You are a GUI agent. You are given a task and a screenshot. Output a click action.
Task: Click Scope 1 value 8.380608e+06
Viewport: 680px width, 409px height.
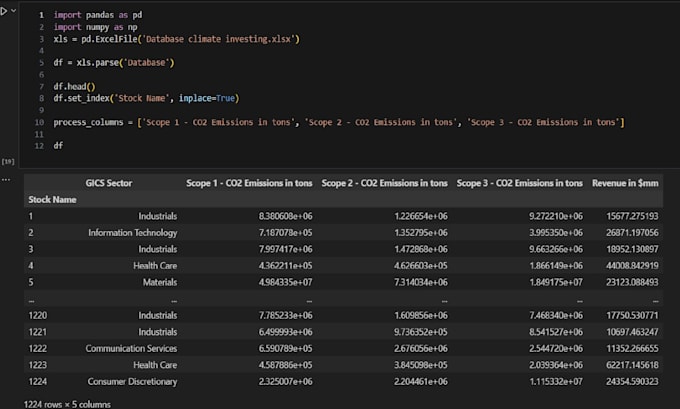(285, 216)
